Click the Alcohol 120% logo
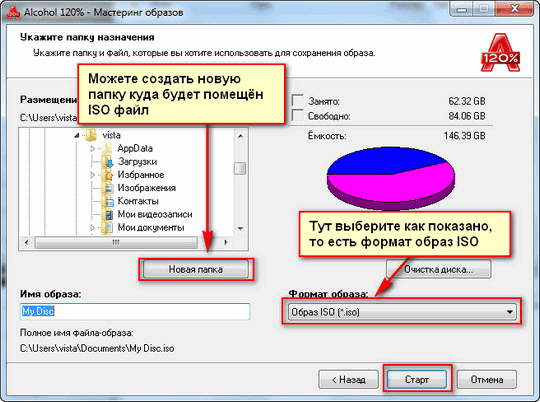Screen dimensions: 540x402 [x=500, y=52]
